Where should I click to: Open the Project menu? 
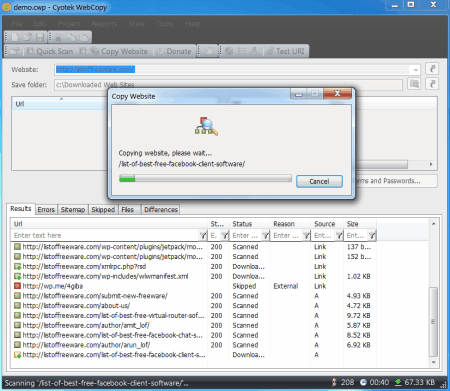[69, 24]
